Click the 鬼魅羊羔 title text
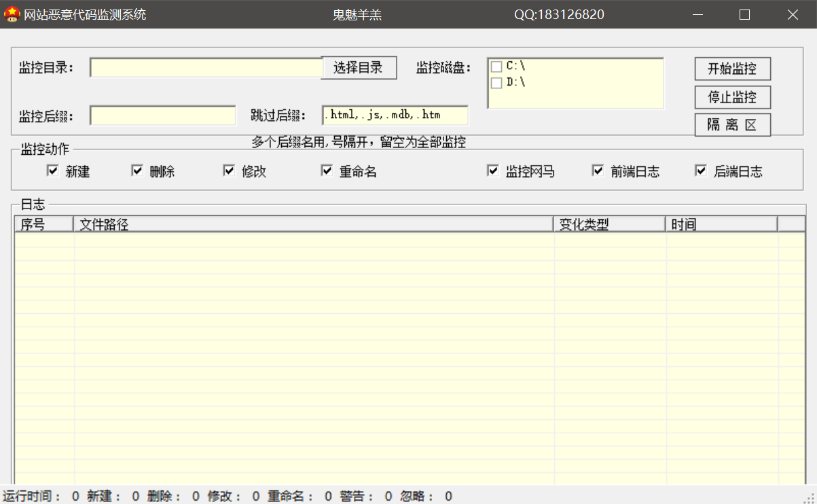This screenshot has height=504, width=817. coord(357,14)
